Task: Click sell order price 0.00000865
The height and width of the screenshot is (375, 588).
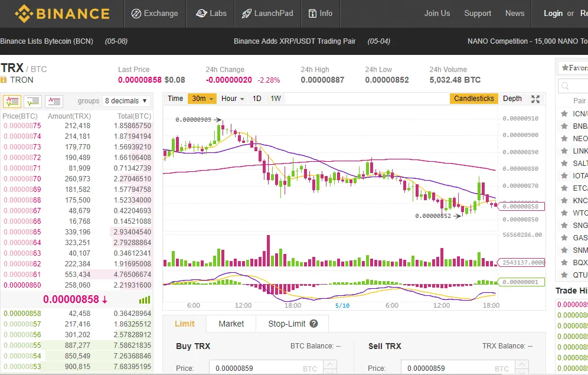Action: click(x=22, y=231)
